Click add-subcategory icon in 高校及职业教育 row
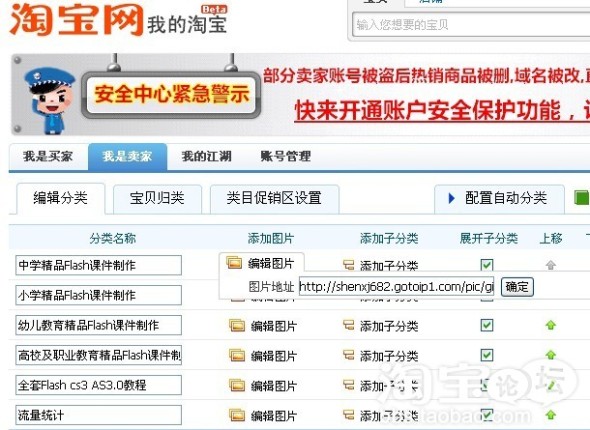590x430 pixels. [348, 355]
